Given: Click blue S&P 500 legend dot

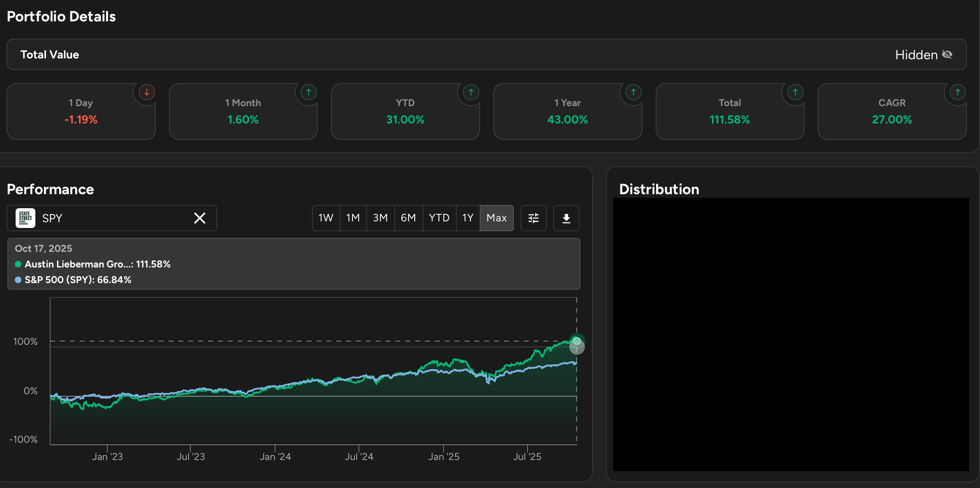Looking at the screenshot, I should (x=18, y=280).
